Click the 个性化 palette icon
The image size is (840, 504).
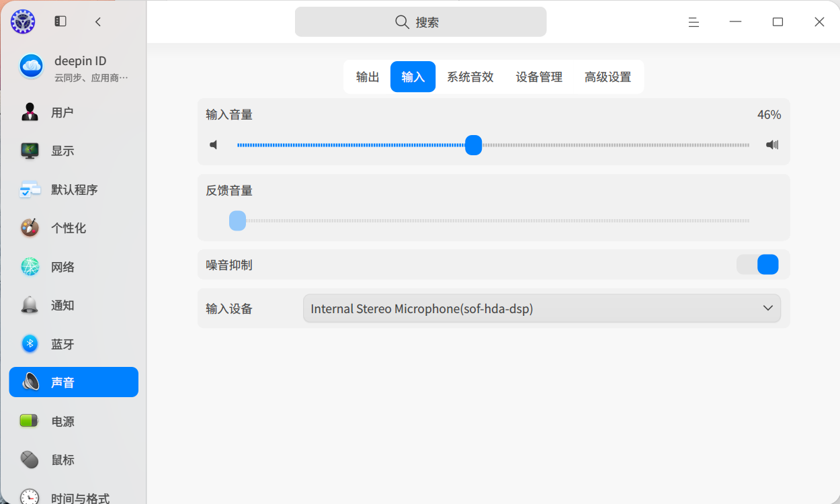point(30,228)
